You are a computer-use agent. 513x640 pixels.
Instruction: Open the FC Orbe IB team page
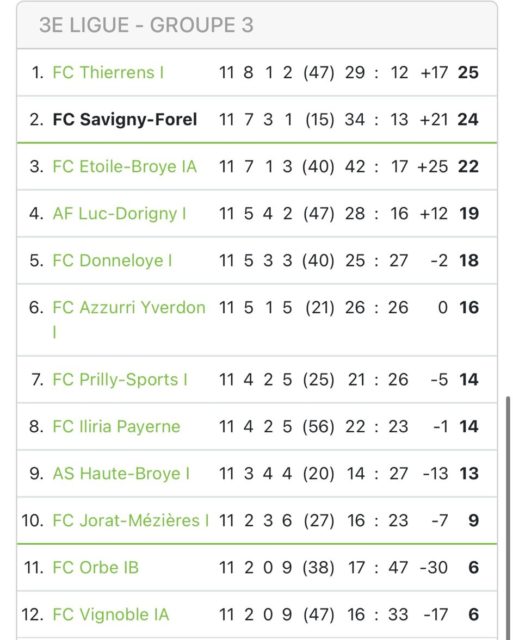click(x=95, y=567)
